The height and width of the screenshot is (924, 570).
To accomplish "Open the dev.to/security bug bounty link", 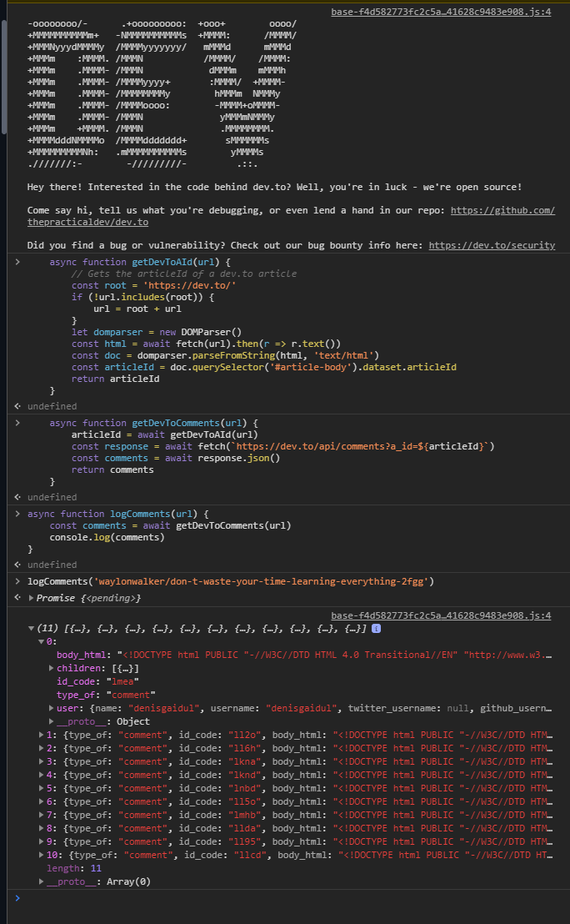I will [x=492, y=245].
